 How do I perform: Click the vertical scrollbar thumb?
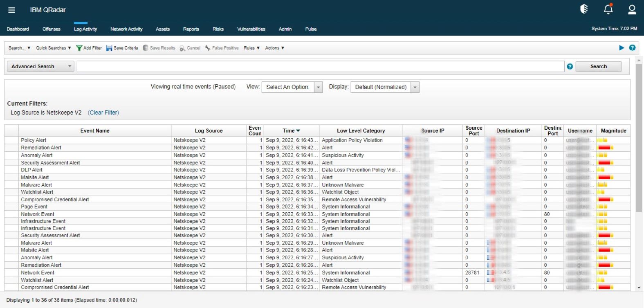(x=639, y=137)
